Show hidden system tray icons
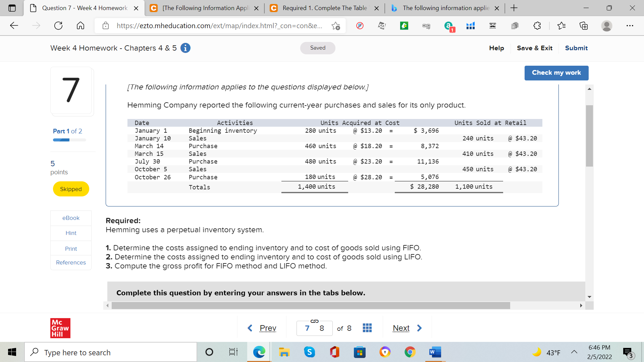Screen dimensions: 644x362 point(574,352)
